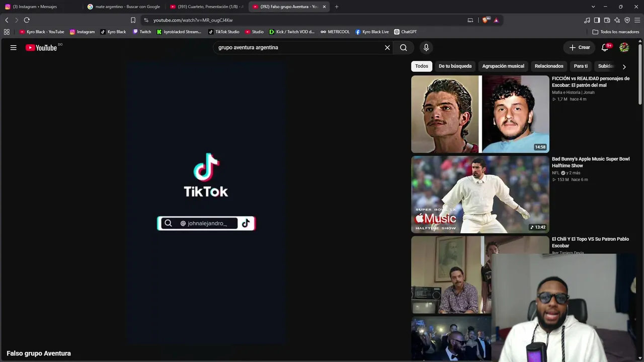
Task: Open the Todos los marcadores folder
Action: 616,32
